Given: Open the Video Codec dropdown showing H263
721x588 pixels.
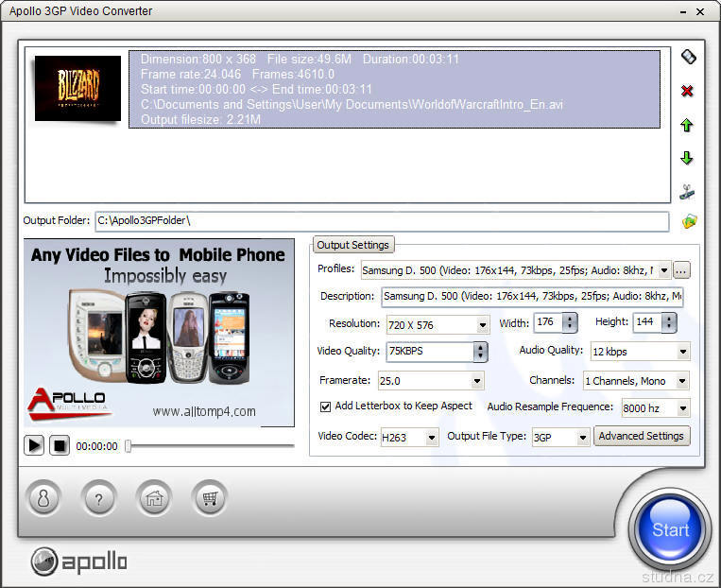Looking at the screenshot, I should (x=432, y=437).
